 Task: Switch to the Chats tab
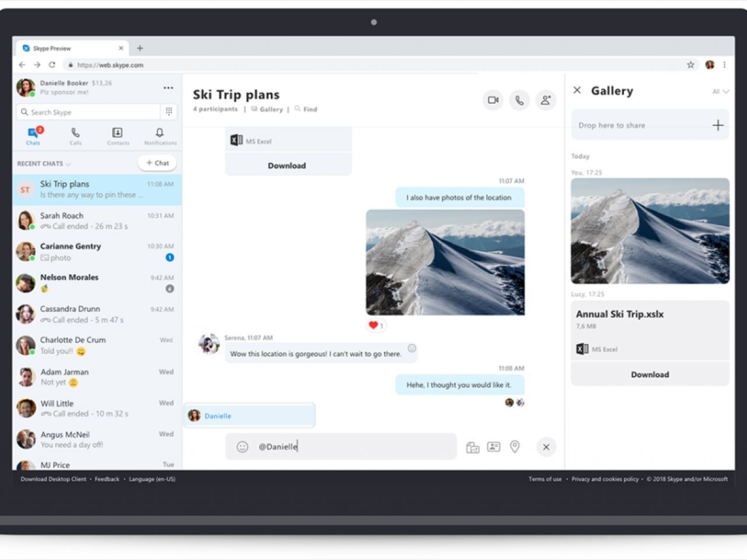coord(33,136)
